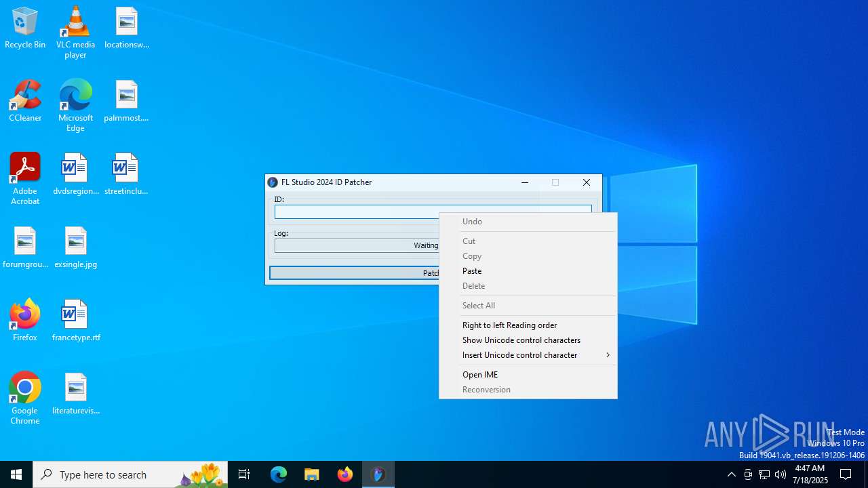Select the streetinclu... Word document icon
Viewport: 868px width, 488px height.
pyautogui.click(x=126, y=175)
